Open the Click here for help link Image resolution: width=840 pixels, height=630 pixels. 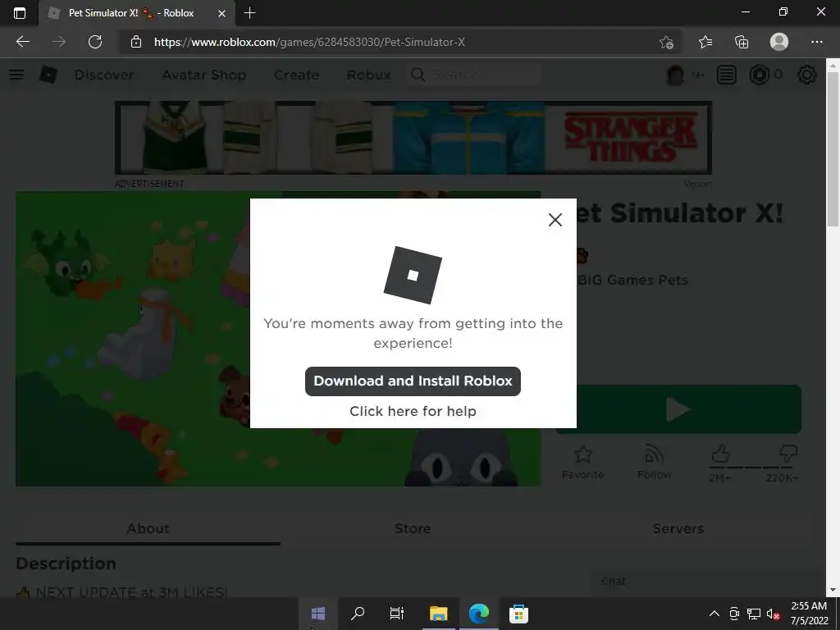point(413,411)
